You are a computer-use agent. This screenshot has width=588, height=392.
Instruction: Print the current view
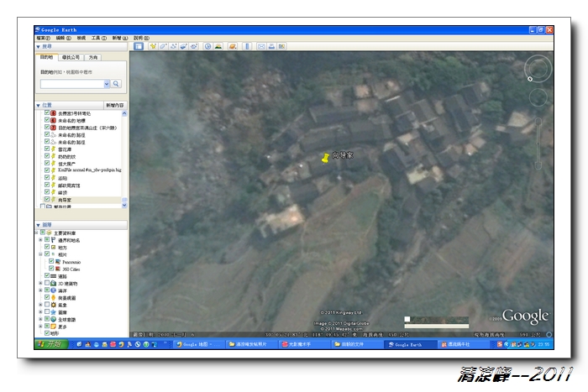(271, 46)
